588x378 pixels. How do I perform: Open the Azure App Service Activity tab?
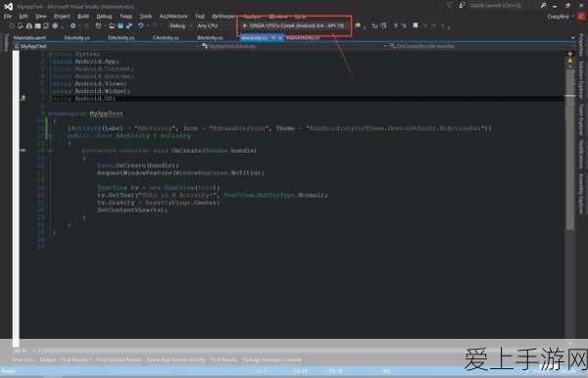(x=175, y=359)
